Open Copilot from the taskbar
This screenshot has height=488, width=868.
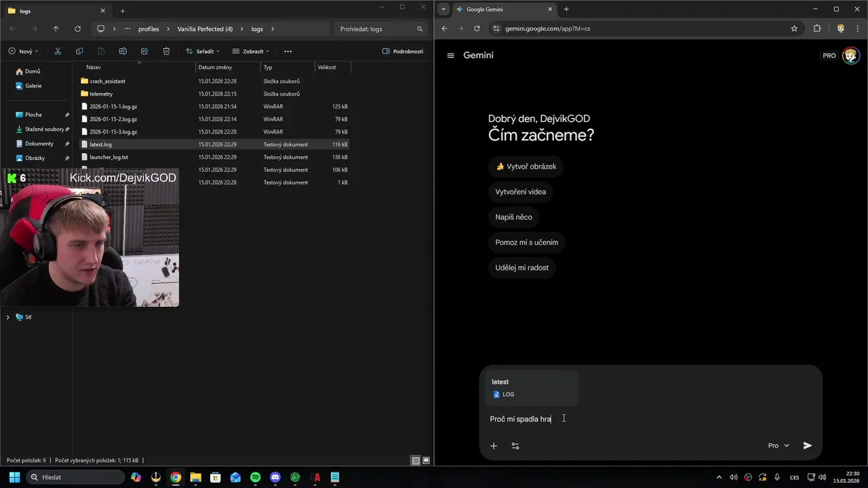point(136,477)
